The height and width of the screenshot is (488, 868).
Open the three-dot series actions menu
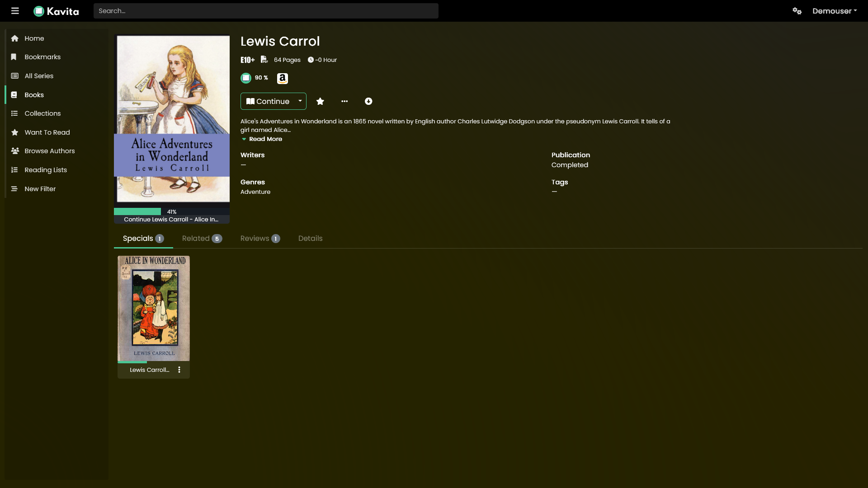[344, 101]
